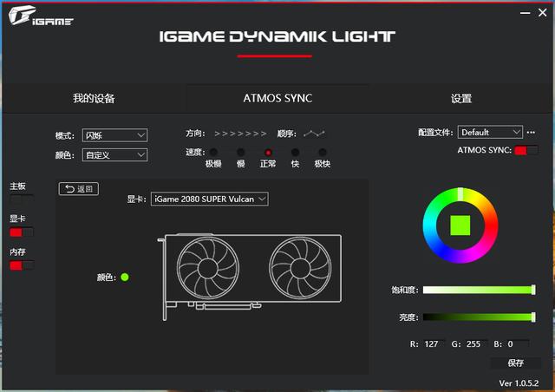
Task: Click the green 颜色 dot indicator
Action: pyautogui.click(x=125, y=277)
